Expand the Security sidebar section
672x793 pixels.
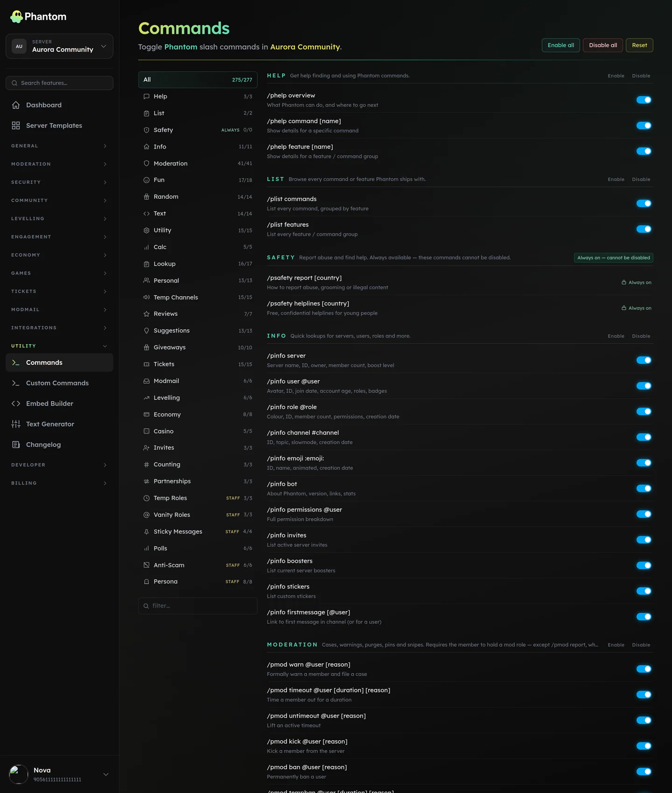pyautogui.click(x=59, y=182)
